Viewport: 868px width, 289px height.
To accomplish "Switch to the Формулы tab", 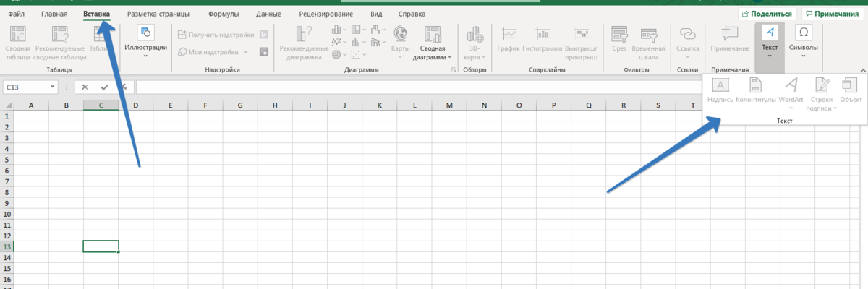I will [224, 14].
